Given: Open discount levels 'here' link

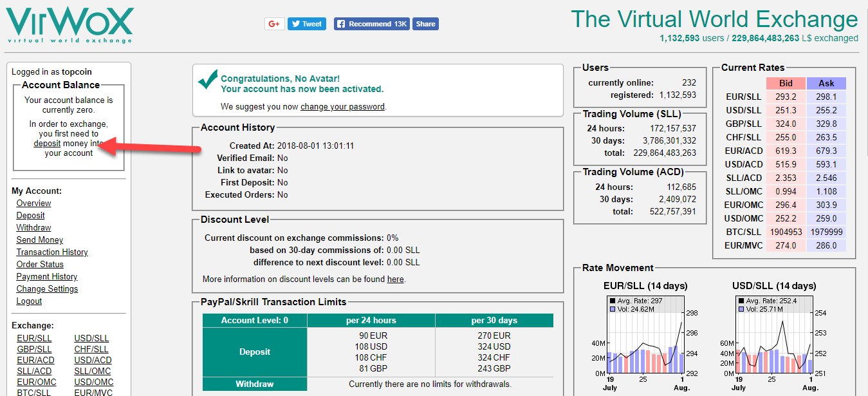Looking at the screenshot, I should tap(395, 279).
